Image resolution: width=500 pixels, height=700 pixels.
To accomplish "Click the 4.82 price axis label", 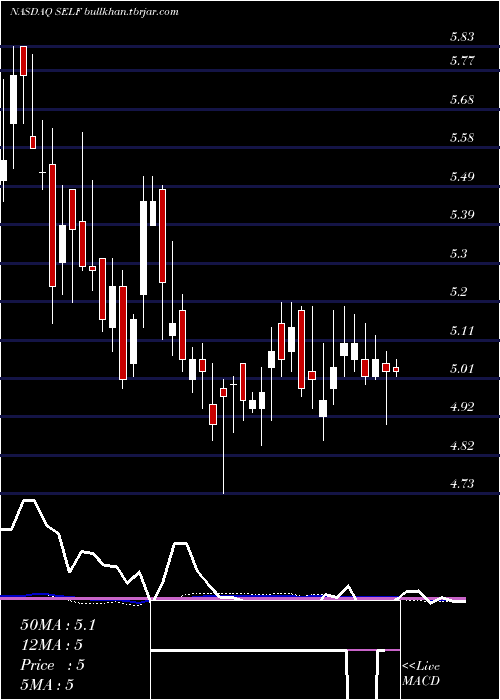I will [x=462, y=446].
